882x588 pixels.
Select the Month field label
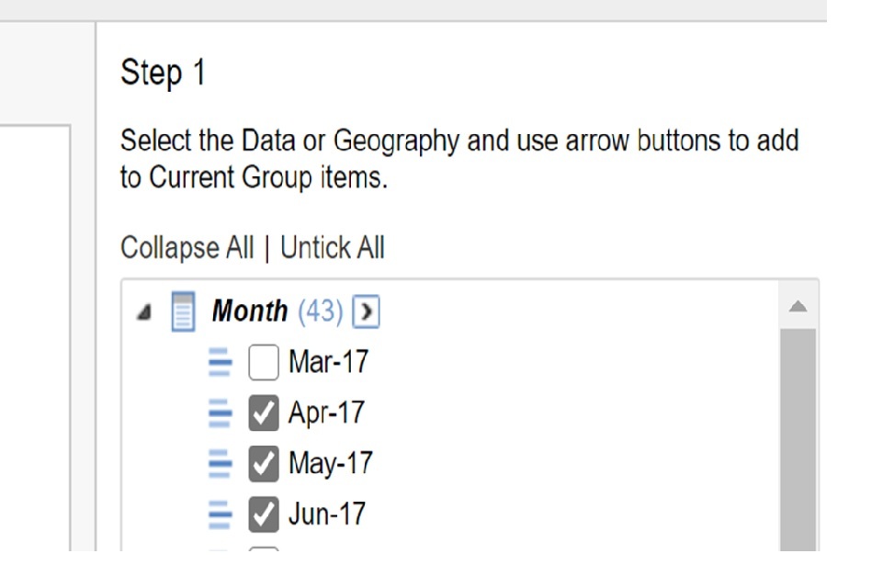[249, 311]
